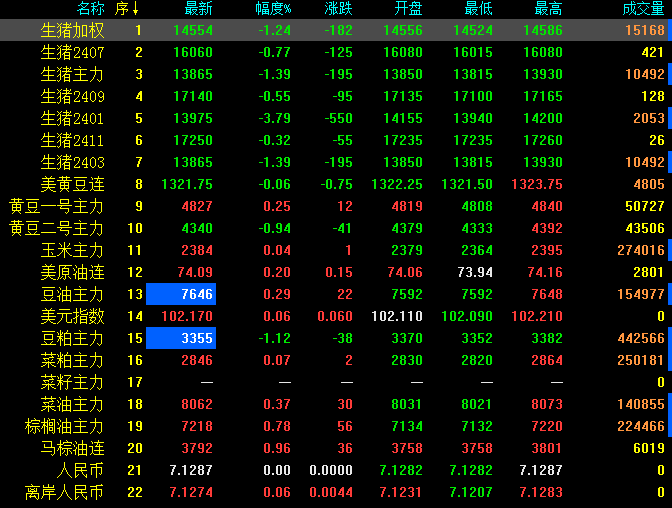
Task: Click the volume value 50727
Action: [645, 206]
